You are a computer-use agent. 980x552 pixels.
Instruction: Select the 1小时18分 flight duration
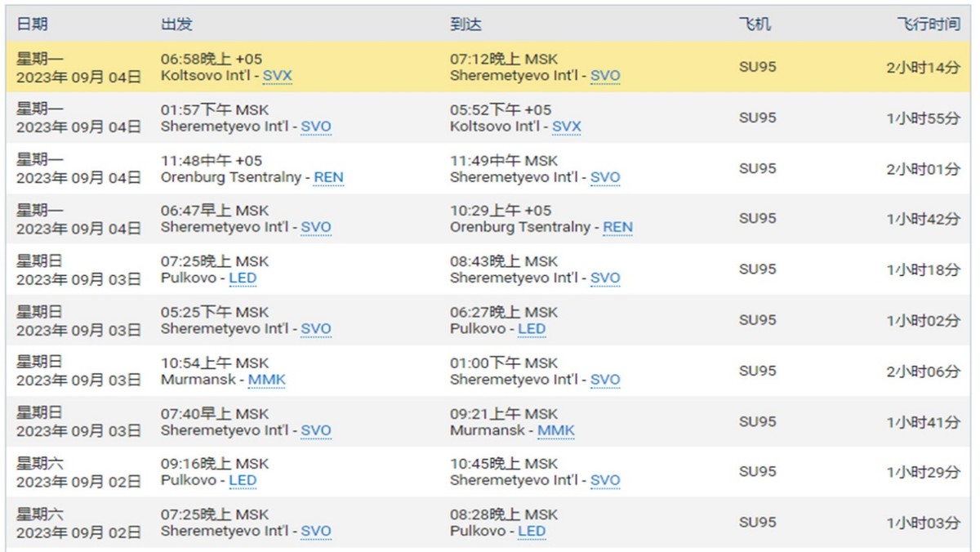pos(924,269)
